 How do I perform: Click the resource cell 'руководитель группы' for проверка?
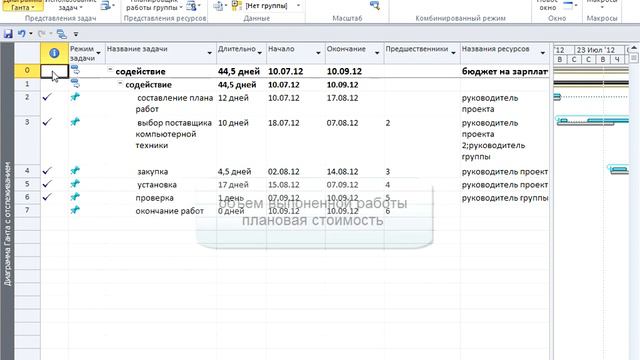[504, 198]
